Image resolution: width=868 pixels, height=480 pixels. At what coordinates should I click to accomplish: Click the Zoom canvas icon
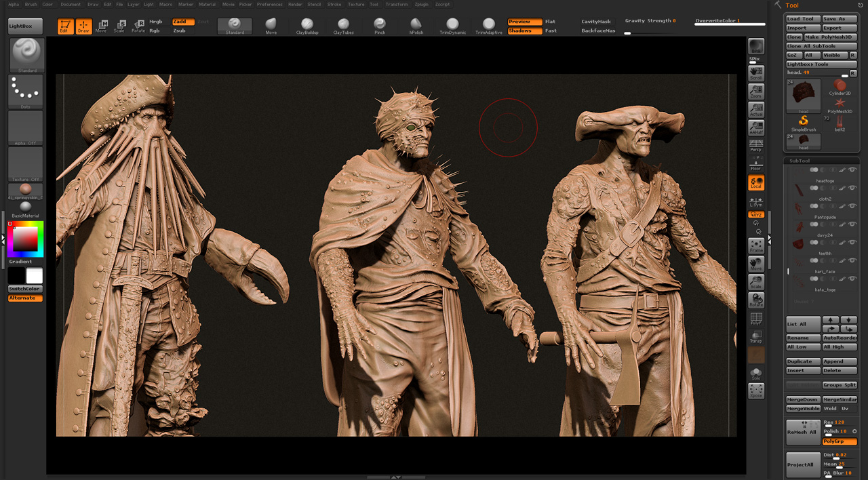pos(756,92)
